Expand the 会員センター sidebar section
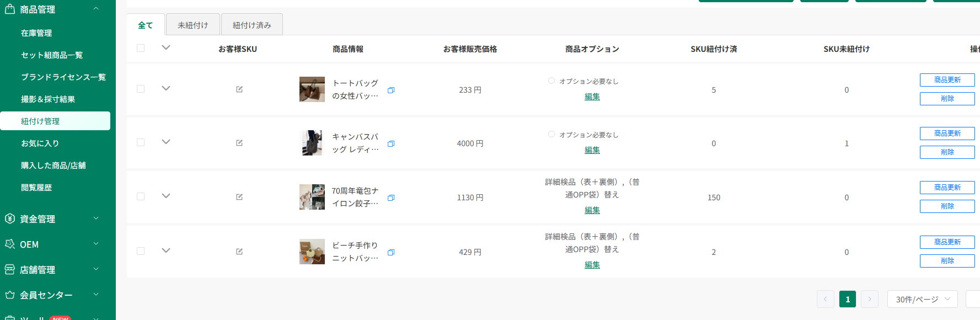The height and width of the screenshot is (320, 980). [x=96, y=295]
